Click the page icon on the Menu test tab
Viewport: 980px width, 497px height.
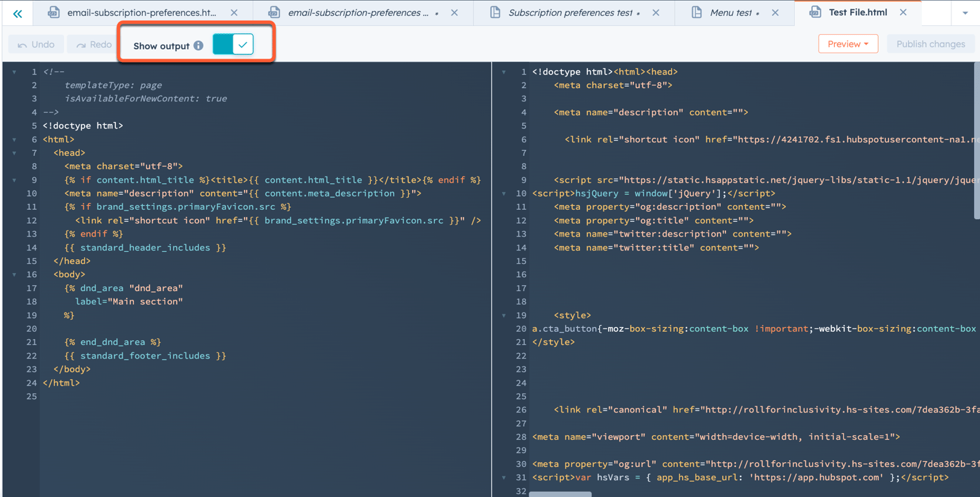(696, 11)
